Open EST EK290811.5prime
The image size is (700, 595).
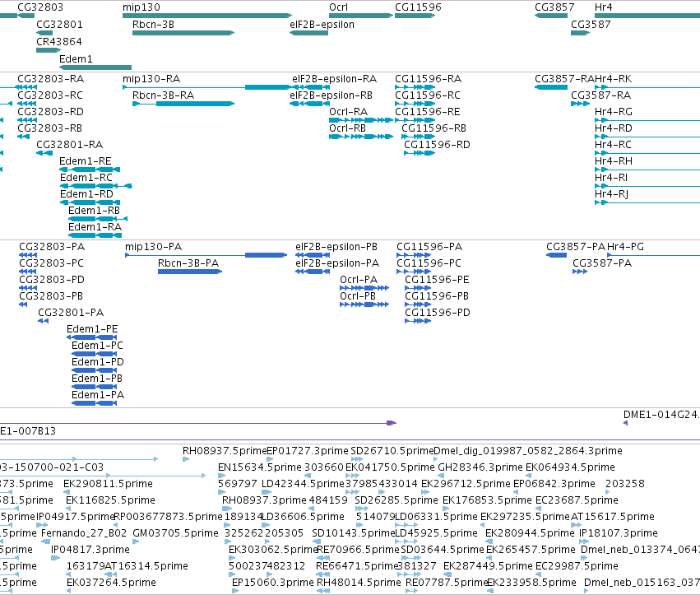pyautogui.click(x=108, y=484)
